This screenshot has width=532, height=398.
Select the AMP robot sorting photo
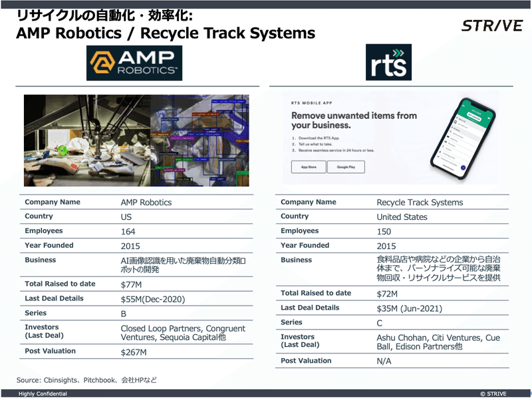(x=136, y=140)
